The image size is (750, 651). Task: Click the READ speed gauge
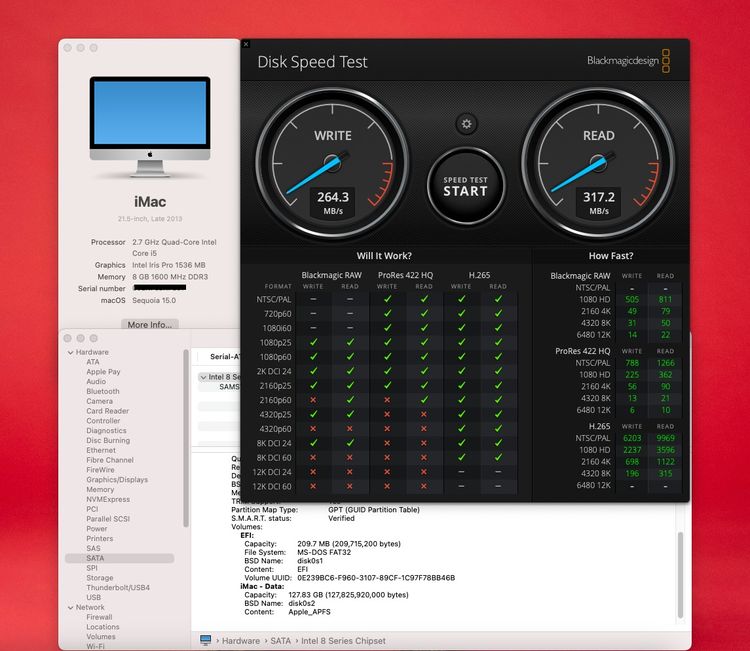(x=598, y=163)
